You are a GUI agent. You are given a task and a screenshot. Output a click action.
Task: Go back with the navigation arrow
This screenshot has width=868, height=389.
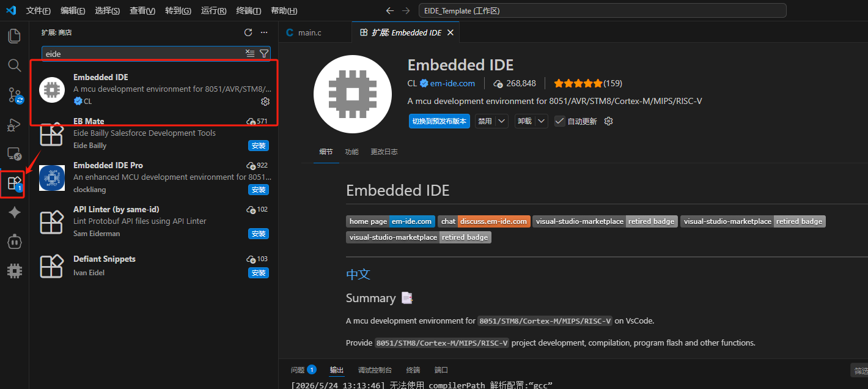tap(390, 10)
